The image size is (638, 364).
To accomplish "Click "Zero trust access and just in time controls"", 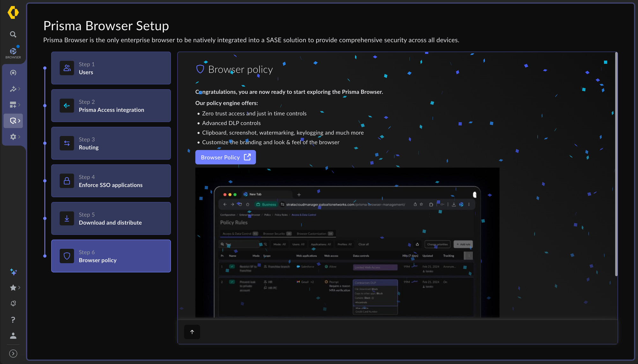I will [254, 113].
